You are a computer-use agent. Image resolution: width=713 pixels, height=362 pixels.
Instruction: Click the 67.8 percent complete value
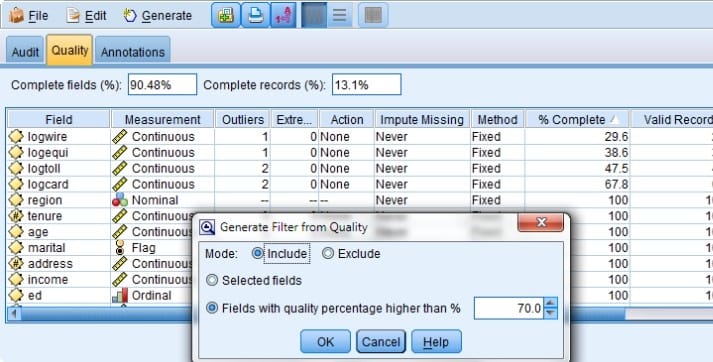tap(617, 184)
